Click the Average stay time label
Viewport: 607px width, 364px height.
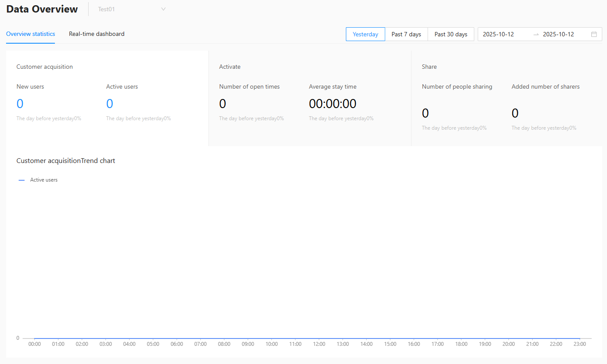pos(333,86)
